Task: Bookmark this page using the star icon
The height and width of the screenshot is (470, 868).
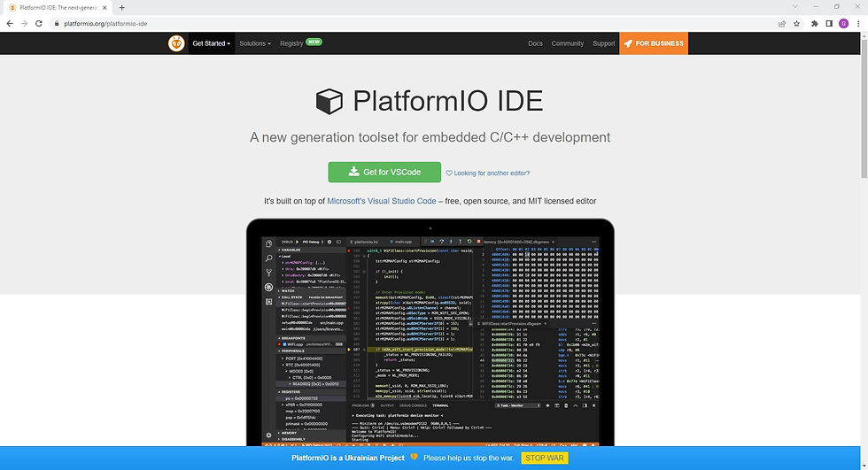Action: 796,23
